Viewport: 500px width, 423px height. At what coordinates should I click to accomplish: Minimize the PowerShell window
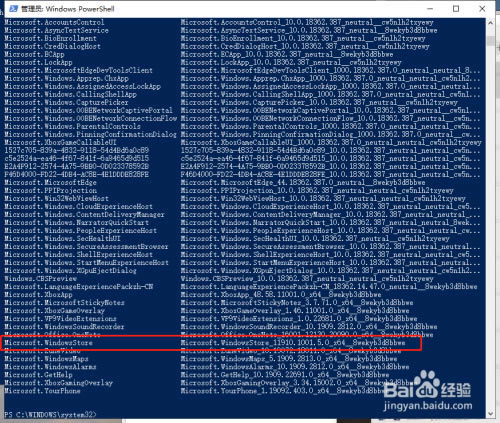(430, 9)
